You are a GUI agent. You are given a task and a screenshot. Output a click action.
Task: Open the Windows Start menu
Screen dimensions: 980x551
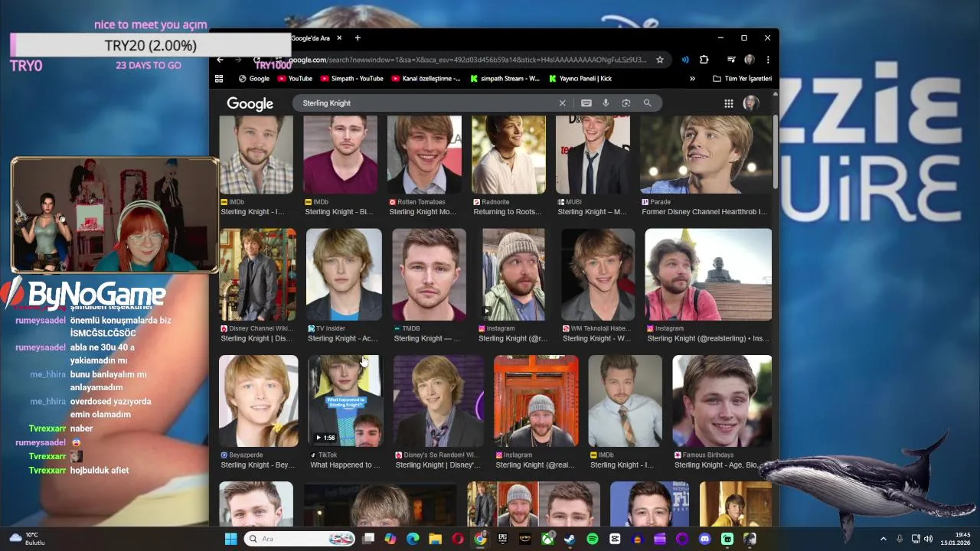click(230, 539)
